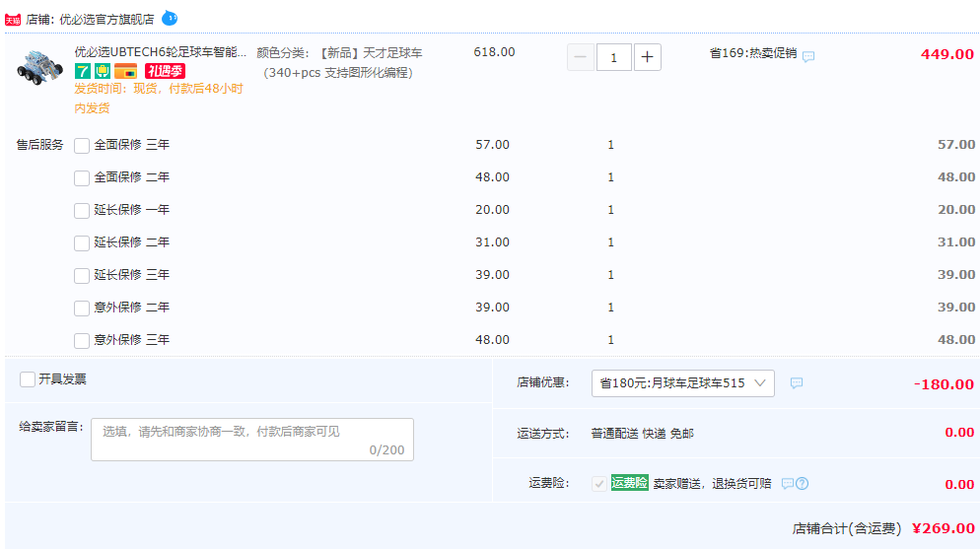Check 意外保修 二年 warranty option

click(82, 308)
